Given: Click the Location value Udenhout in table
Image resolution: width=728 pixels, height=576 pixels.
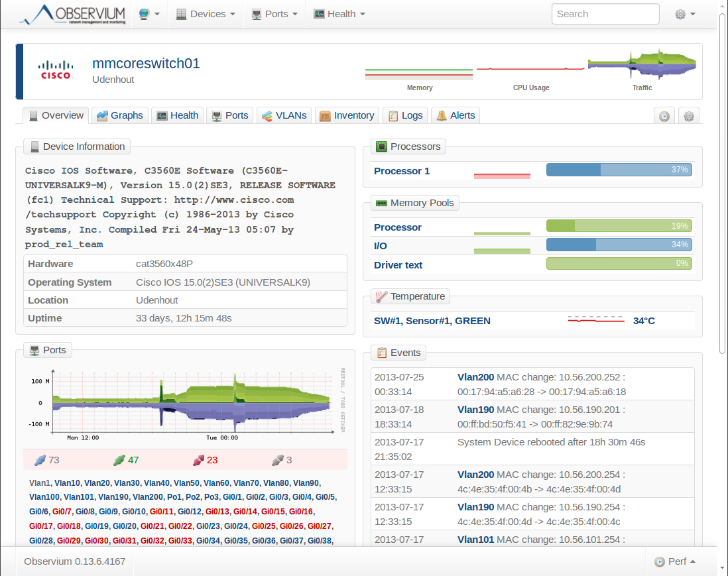Looking at the screenshot, I should pyautogui.click(x=157, y=300).
